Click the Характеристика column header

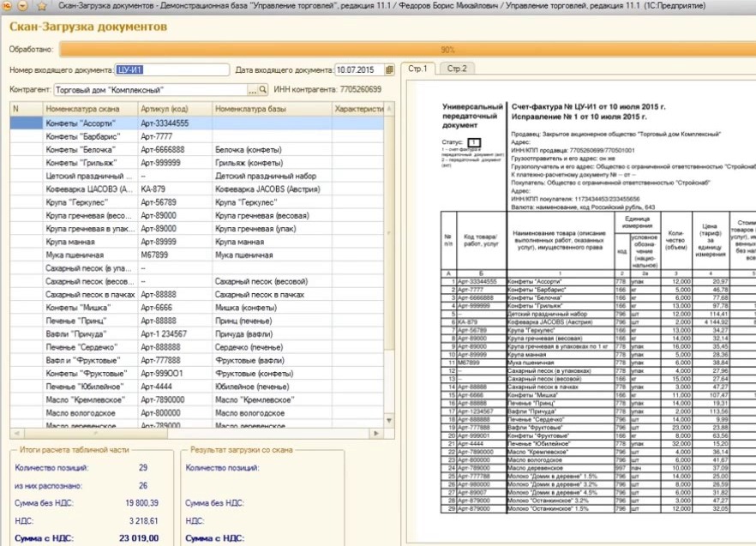358,109
